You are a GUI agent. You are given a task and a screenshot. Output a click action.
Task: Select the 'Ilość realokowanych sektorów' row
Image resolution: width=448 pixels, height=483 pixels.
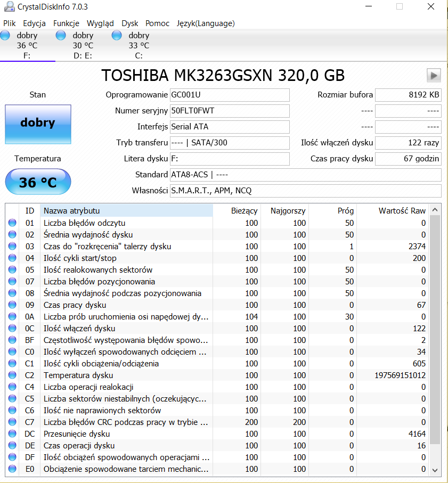click(217, 269)
